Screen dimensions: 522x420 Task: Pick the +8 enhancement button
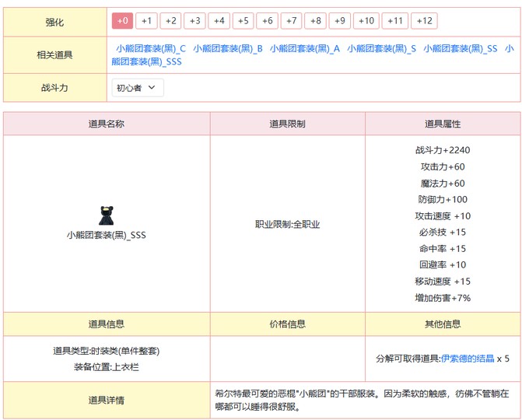coord(316,21)
